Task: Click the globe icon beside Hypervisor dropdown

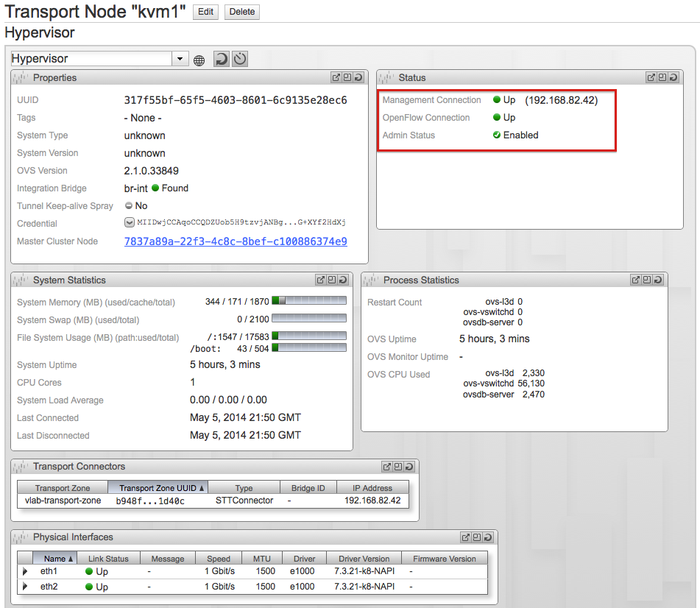Action: pos(199,60)
